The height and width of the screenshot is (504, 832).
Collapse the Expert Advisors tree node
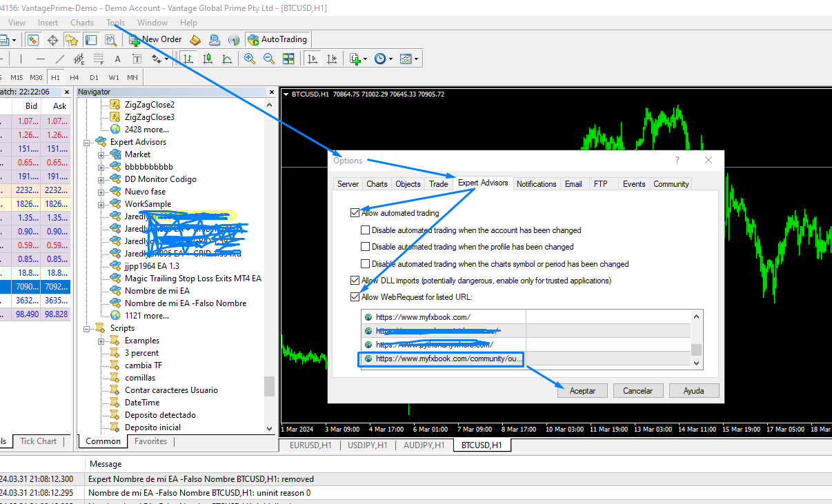point(88,142)
